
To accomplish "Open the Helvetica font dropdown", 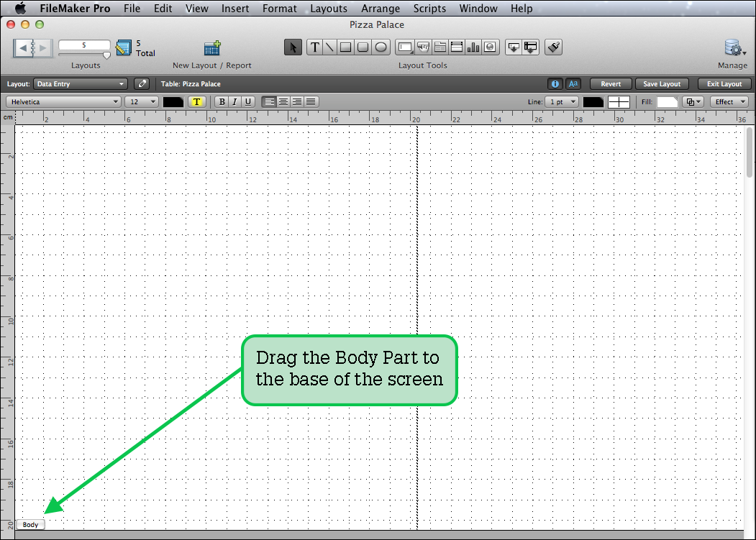I will tap(63, 101).
